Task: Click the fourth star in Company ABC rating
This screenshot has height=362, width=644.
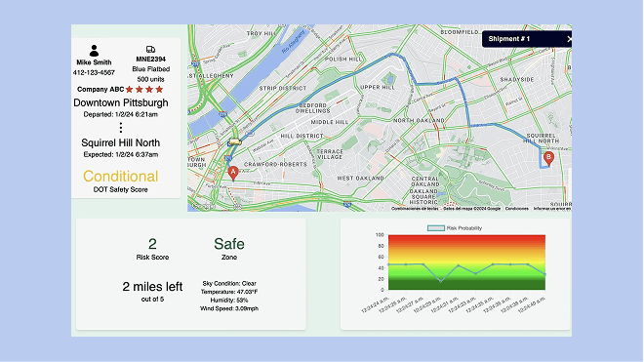Action: [x=159, y=89]
